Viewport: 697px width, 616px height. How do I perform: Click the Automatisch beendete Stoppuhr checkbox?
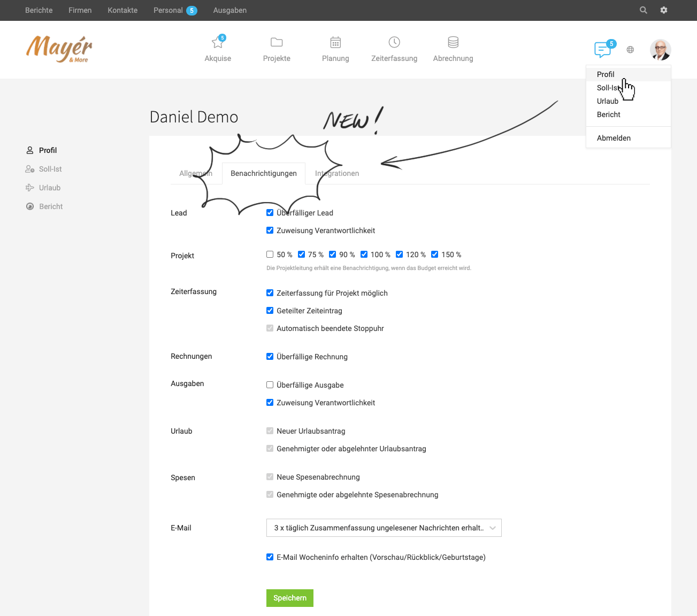tap(270, 328)
